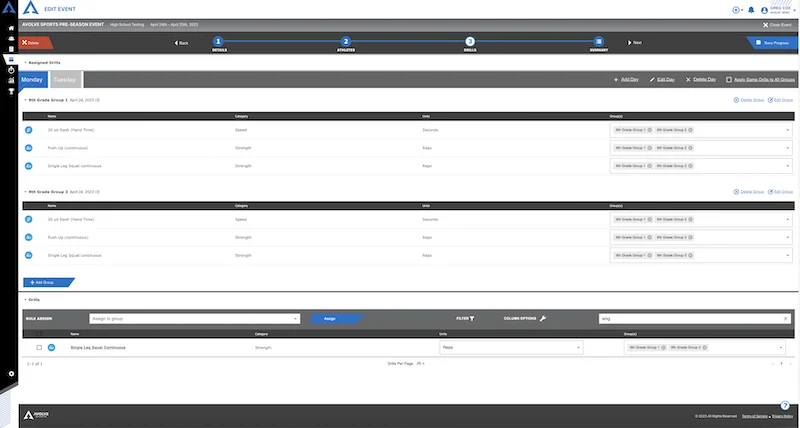Click the Save Progress button
The image size is (800, 428).
772,43
